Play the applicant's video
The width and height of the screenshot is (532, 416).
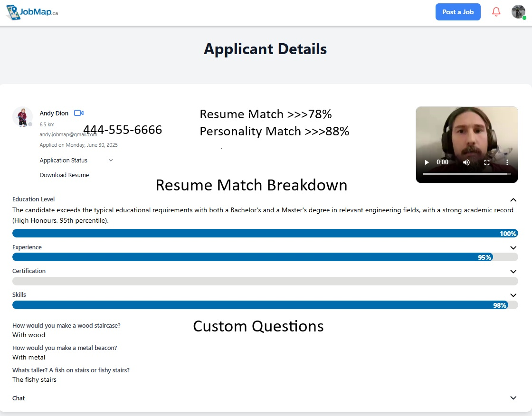pyautogui.click(x=427, y=162)
